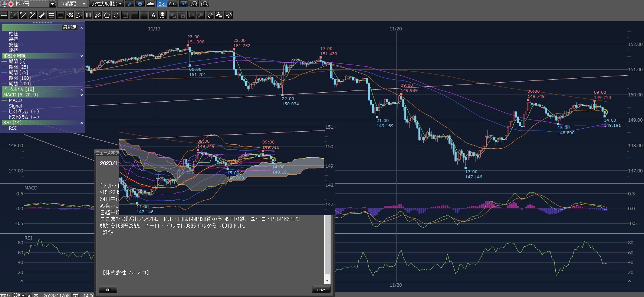Open the 1時間足 timeframe dropdown

click(84, 4)
